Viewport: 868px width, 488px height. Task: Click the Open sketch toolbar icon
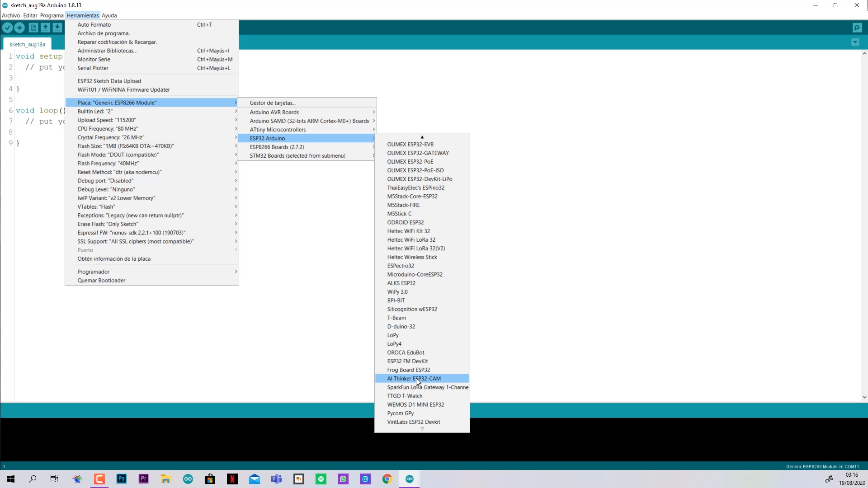pyautogui.click(x=45, y=28)
